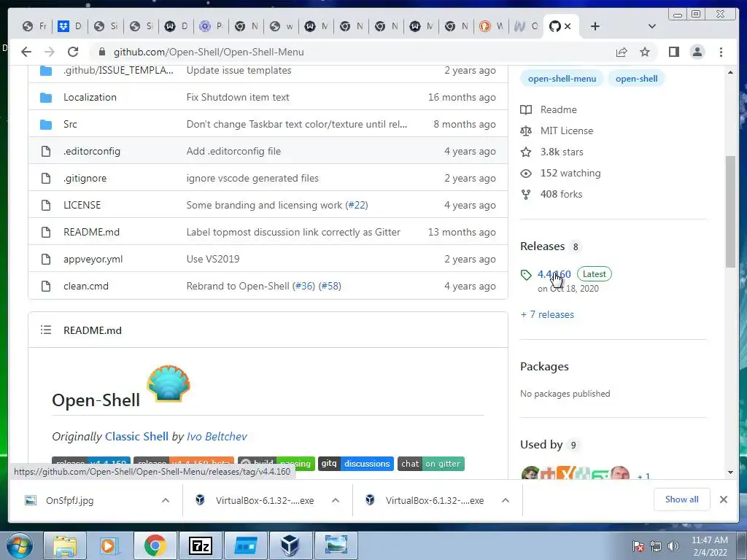Close the active GitHub tab
747x560 pixels.
click(568, 26)
